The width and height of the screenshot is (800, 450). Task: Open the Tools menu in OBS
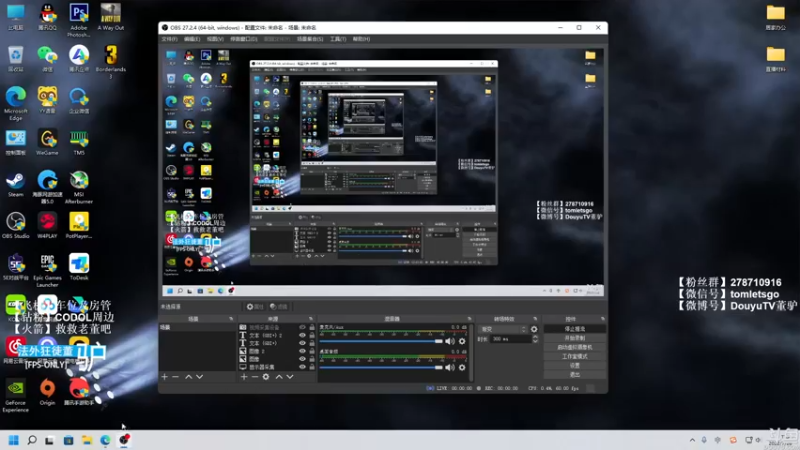pyautogui.click(x=338, y=39)
